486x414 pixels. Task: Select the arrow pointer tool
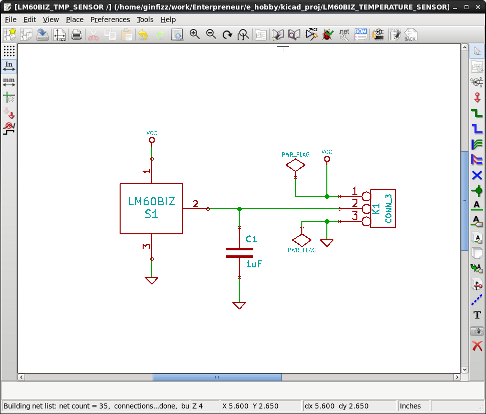click(x=477, y=51)
